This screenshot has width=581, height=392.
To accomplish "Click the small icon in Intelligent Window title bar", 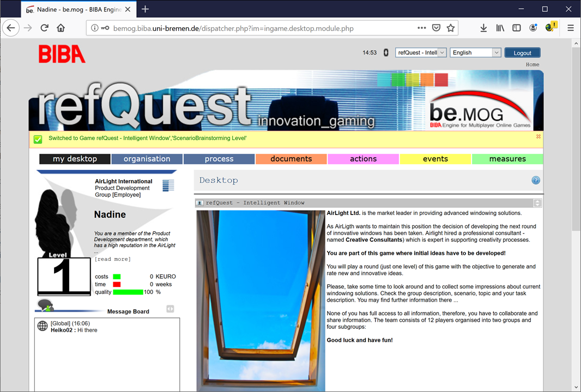I will 199,203.
